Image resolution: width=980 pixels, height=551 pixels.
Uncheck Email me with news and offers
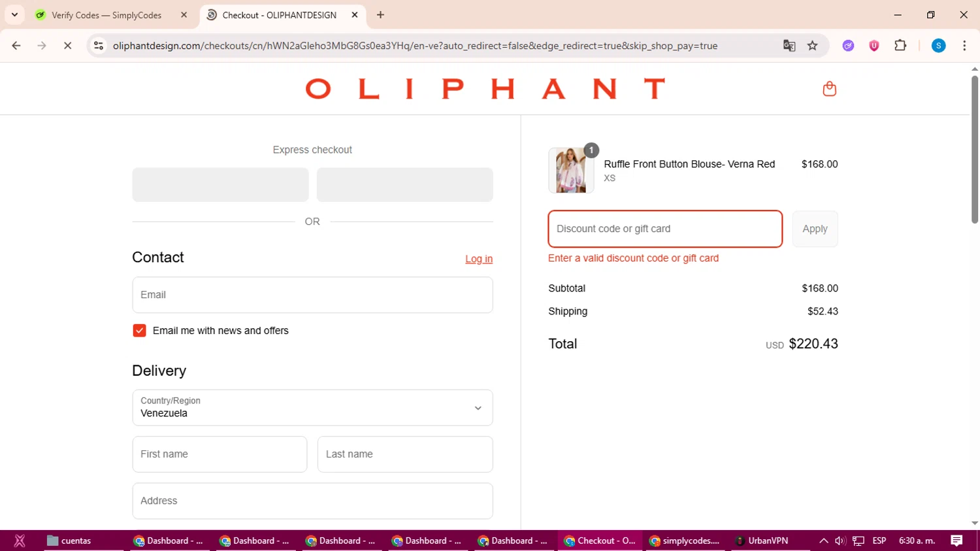tap(139, 331)
